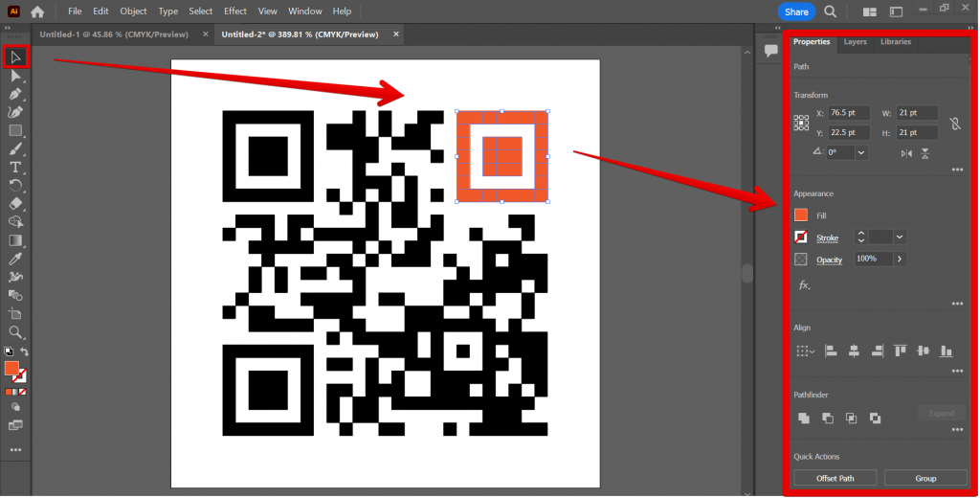Click Flip Horizontally icon in Transform

tap(906, 153)
